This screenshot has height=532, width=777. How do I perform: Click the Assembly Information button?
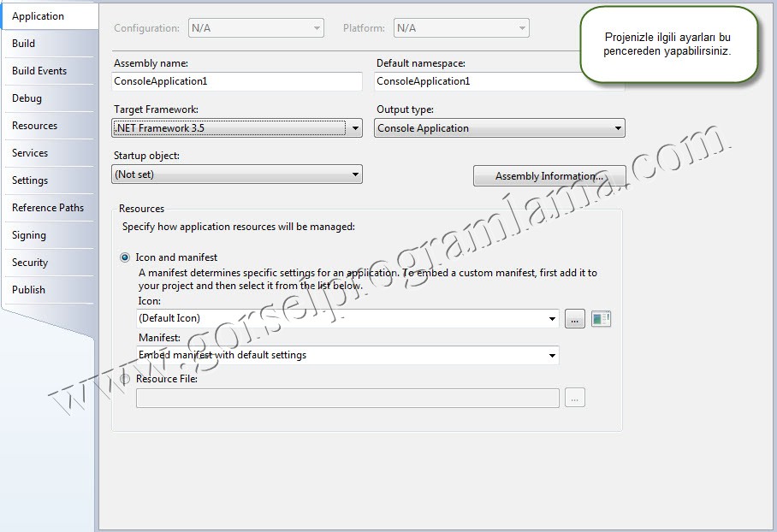[x=549, y=176]
